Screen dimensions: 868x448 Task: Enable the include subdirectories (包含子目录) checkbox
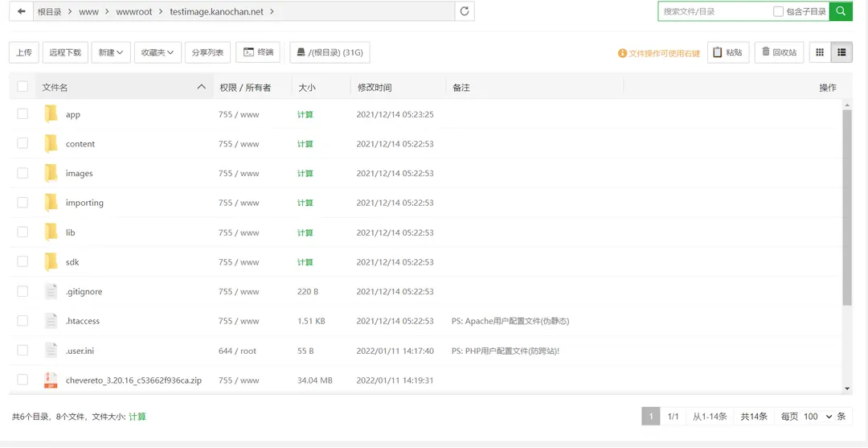[x=778, y=11]
